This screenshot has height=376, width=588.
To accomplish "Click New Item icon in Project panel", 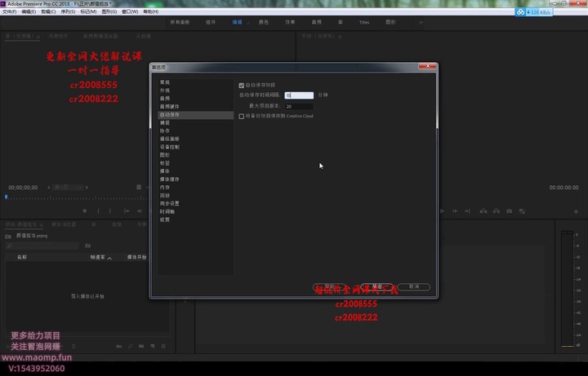I will tap(153, 346).
